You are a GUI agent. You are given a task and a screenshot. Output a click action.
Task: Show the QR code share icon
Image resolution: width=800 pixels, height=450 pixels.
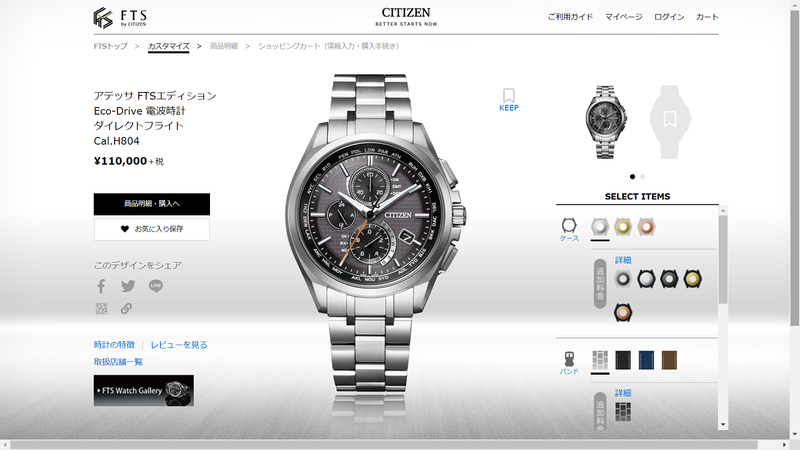[x=102, y=309]
